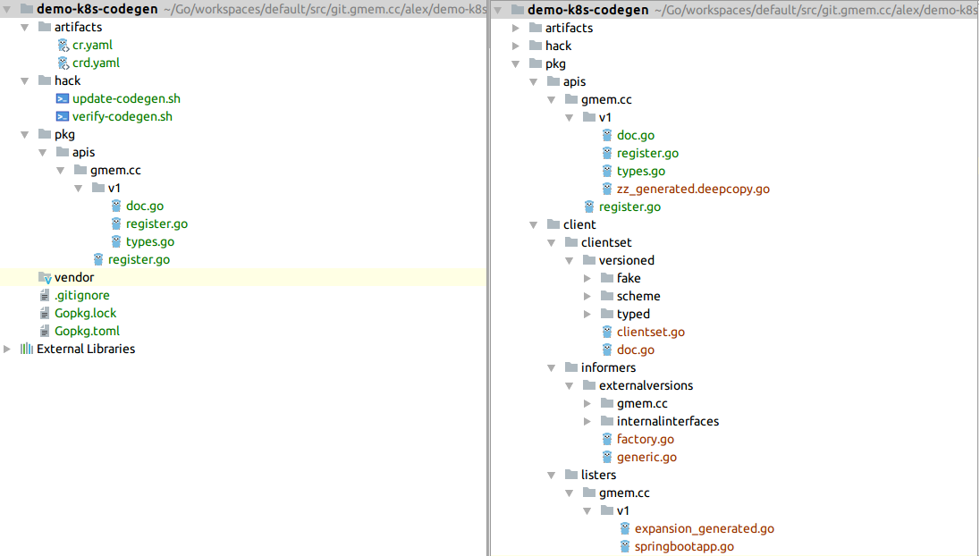The image size is (980, 556).
Task: Click the crd.yaml file icon
Action: [63, 63]
